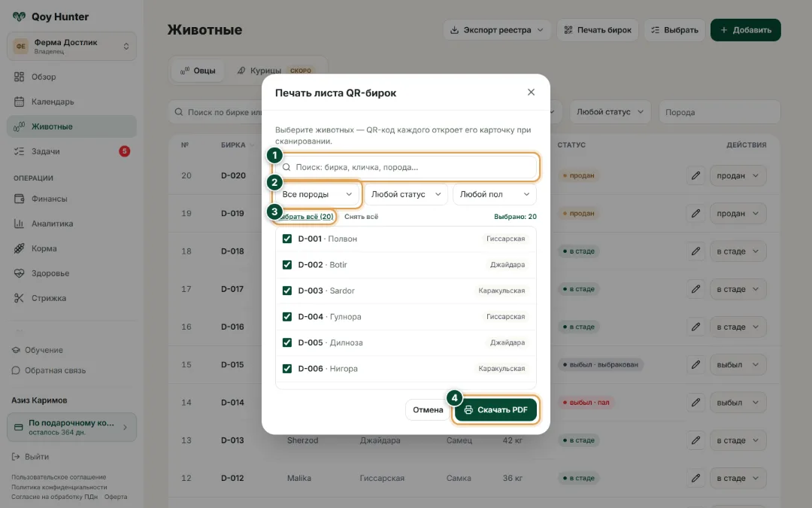Screen dimensions: 812x508
Task: Expand the Ферма Достлик farm switcher
Action: pos(71,46)
